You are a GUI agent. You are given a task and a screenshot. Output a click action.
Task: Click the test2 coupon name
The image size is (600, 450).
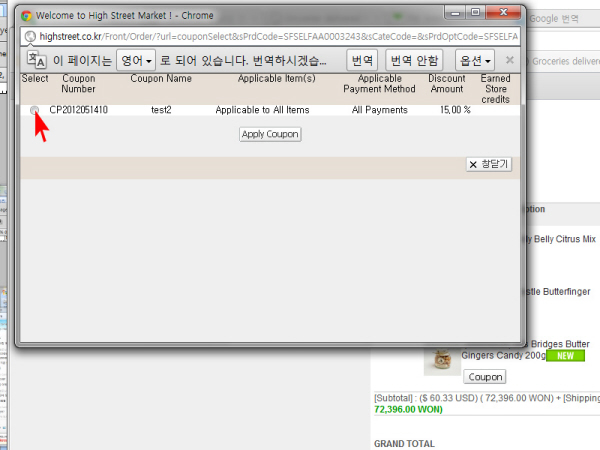tap(161, 110)
